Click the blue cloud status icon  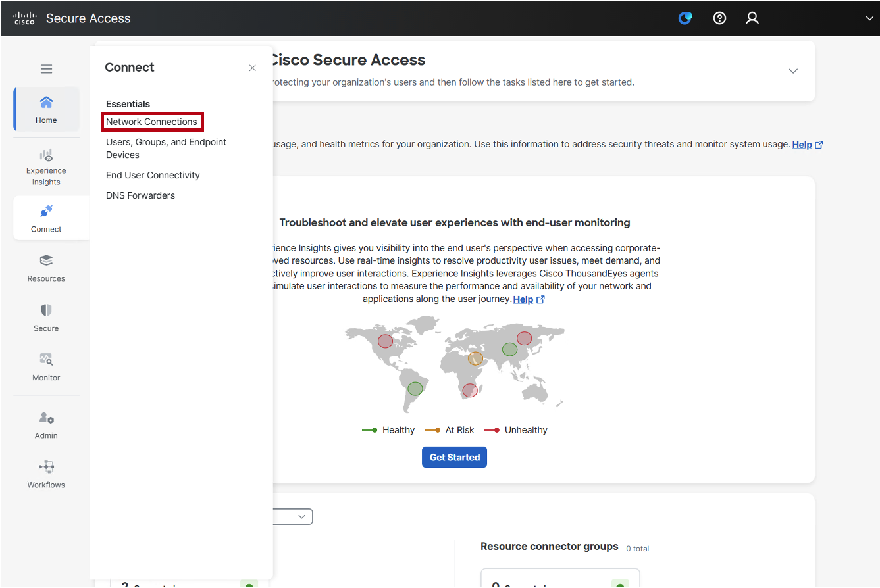pyautogui.click(x=685, y=18)
